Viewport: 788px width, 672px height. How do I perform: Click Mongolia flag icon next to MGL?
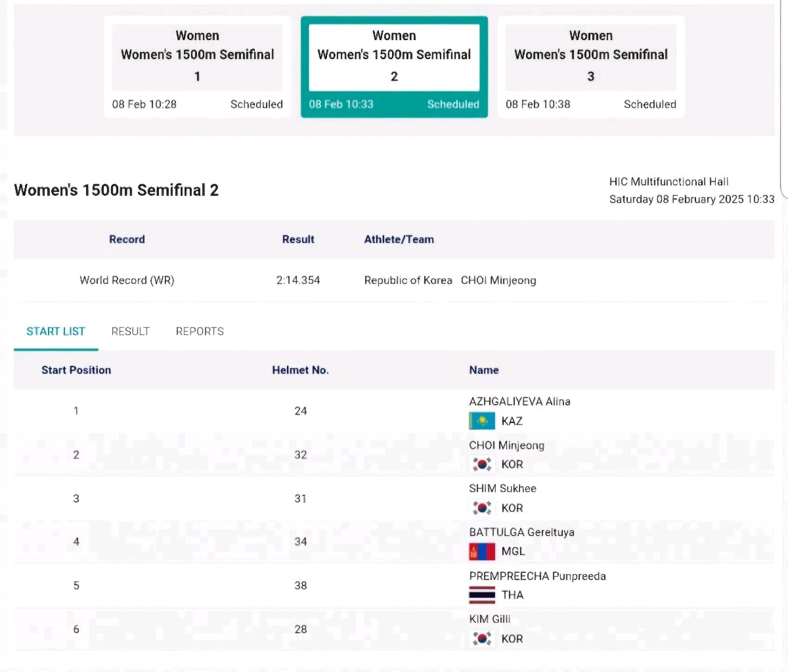pos(481,551)
